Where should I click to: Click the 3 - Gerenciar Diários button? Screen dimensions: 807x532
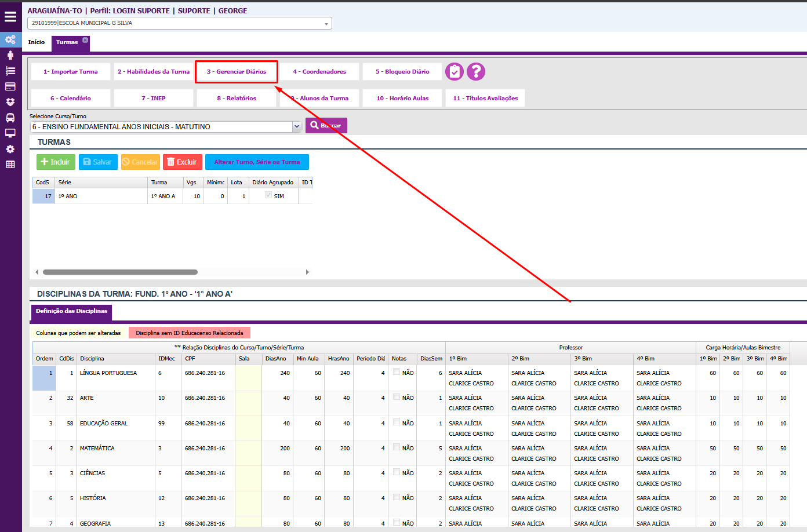coord(237,72)
